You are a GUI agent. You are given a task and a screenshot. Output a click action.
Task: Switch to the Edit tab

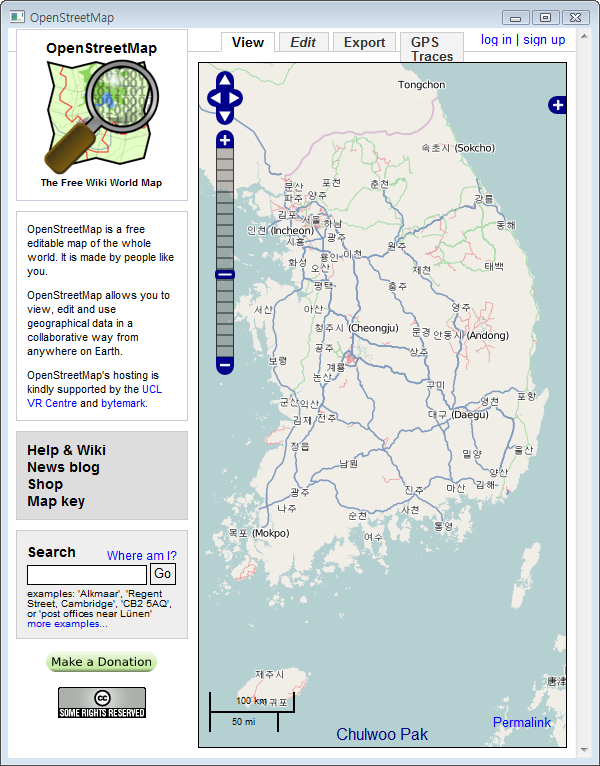click(303, 43)
